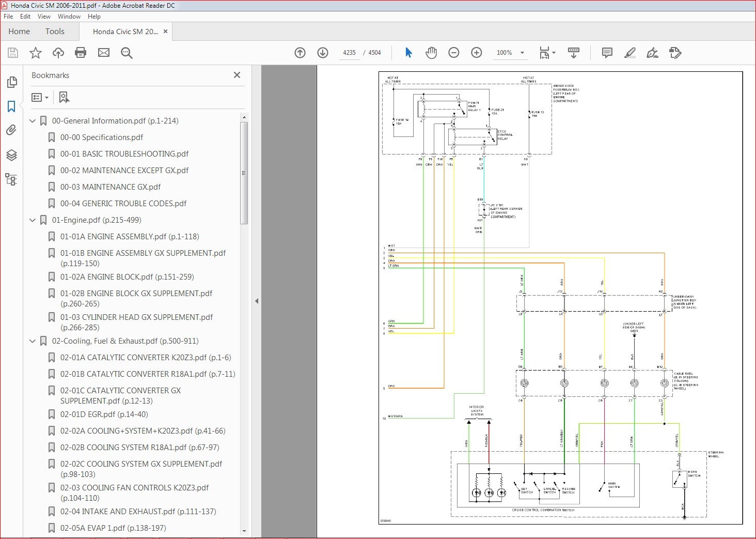
Task: Select the Highlight text tool
Action: (x=630, y=53)
